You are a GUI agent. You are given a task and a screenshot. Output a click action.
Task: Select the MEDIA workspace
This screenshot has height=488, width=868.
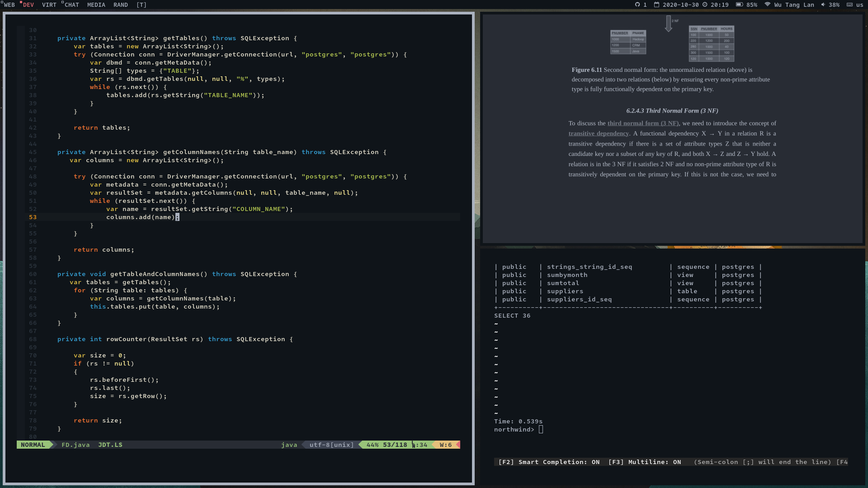pos(96,5)
